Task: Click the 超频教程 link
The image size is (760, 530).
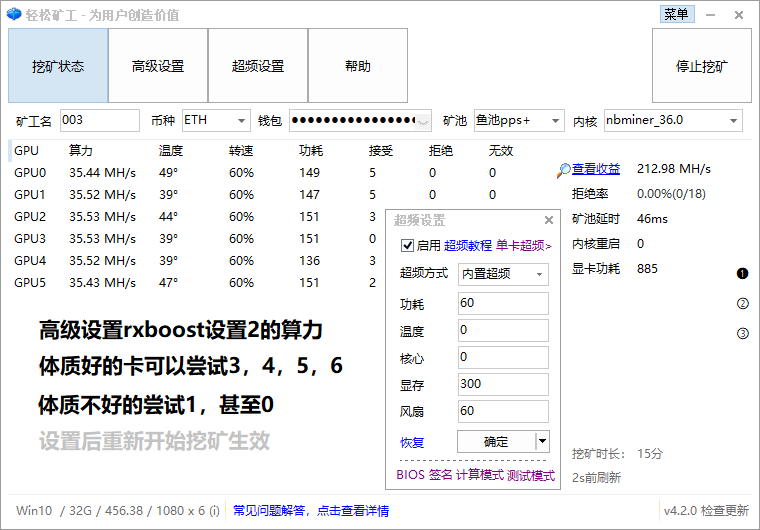Action: tap(468, 245)
